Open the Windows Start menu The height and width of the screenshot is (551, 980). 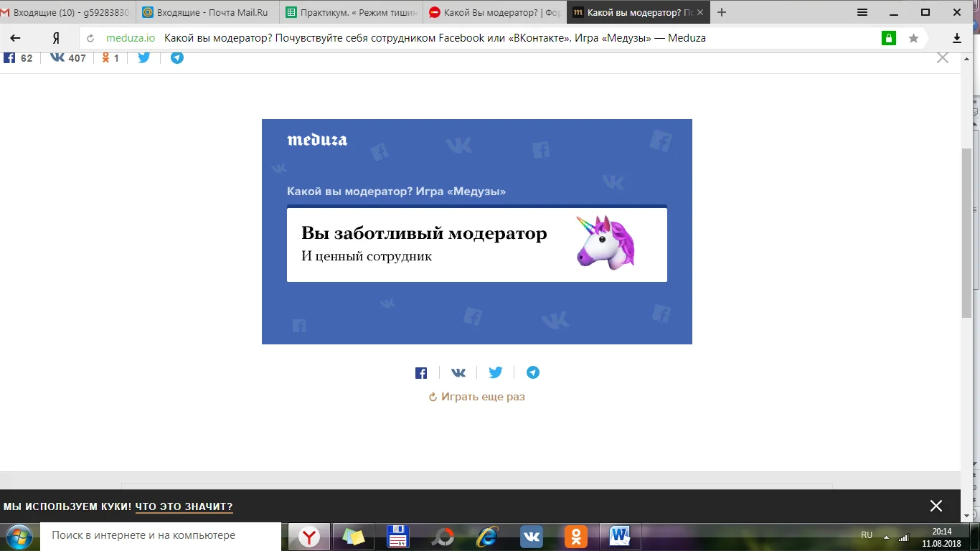19,536
